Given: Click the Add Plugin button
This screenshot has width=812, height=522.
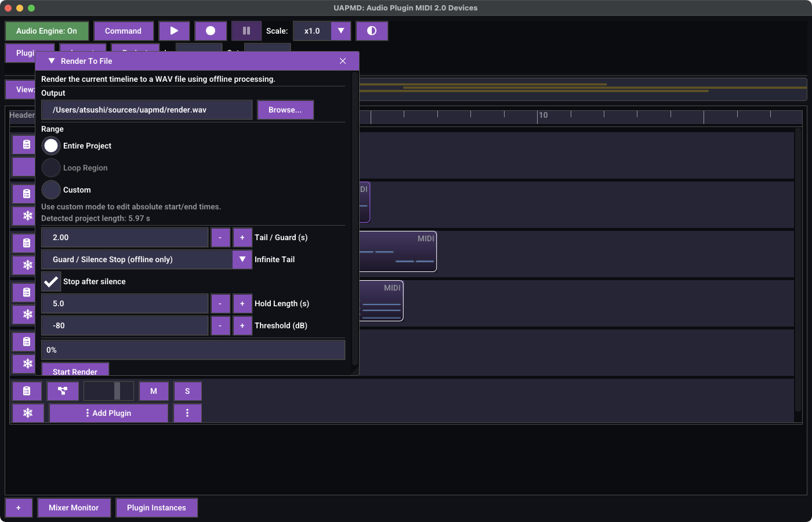Looking at the screenshot, I should point(108,413).
